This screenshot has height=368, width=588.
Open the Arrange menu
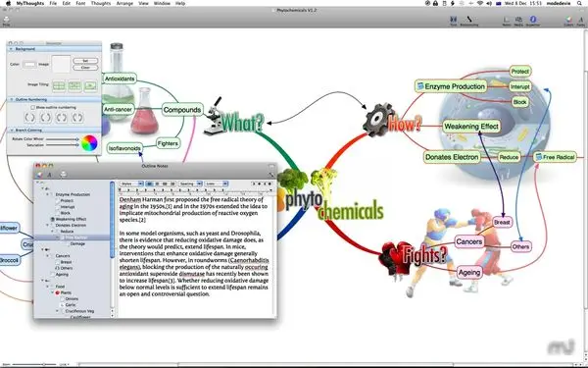(124, 3)
